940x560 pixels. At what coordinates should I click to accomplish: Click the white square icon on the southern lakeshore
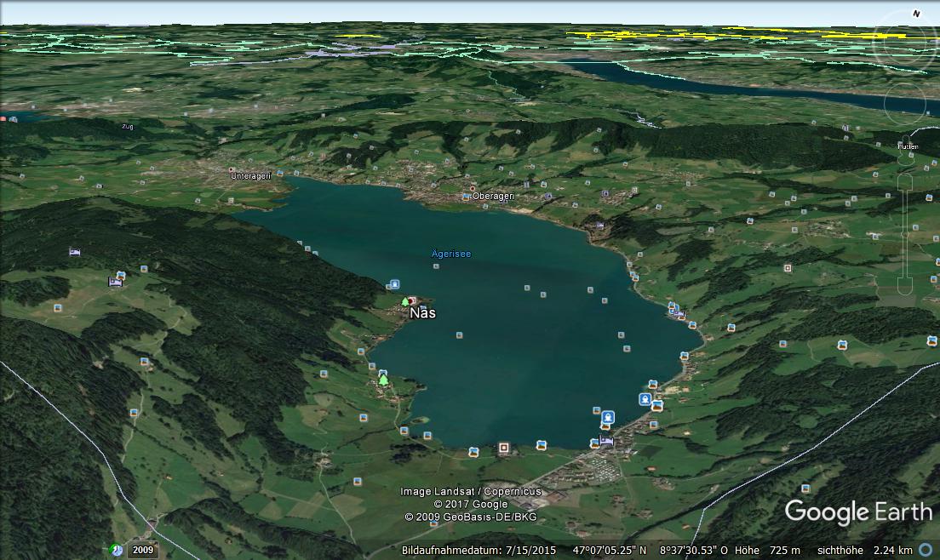504,447
